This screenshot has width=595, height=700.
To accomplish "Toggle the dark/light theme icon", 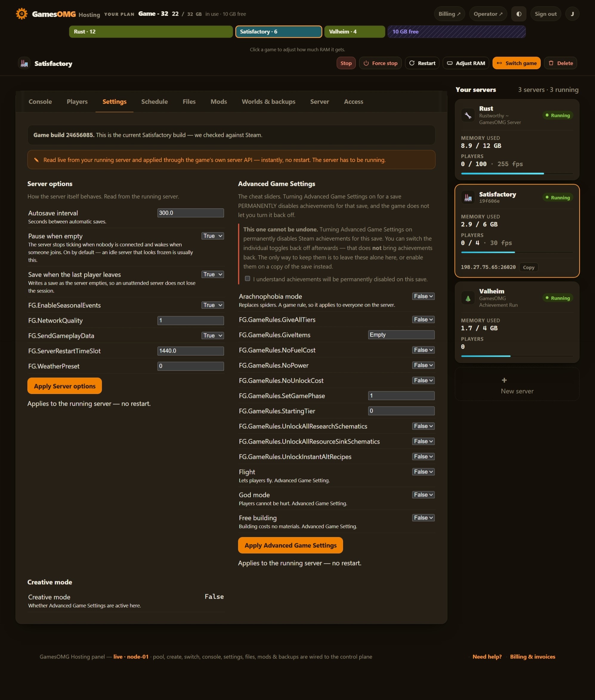I will (x=519, y=14).
